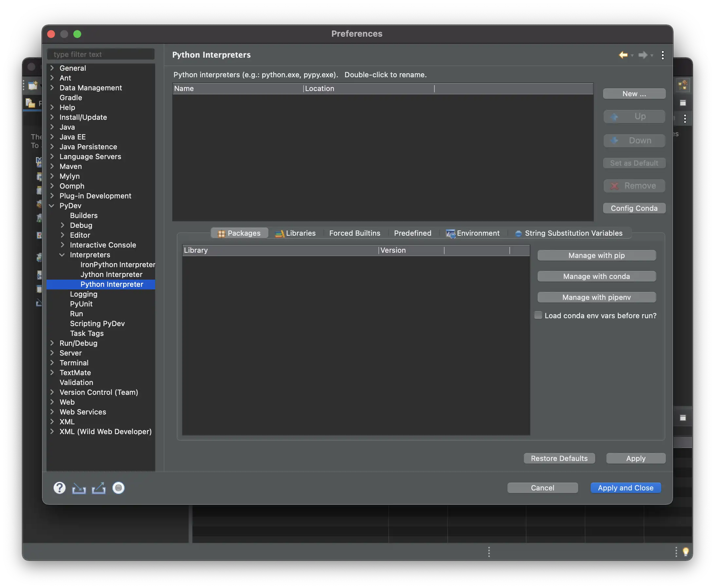This screenshot has height=588, width=715.
Task: Collapse the PyDev tree node
Action: point(52,206)
